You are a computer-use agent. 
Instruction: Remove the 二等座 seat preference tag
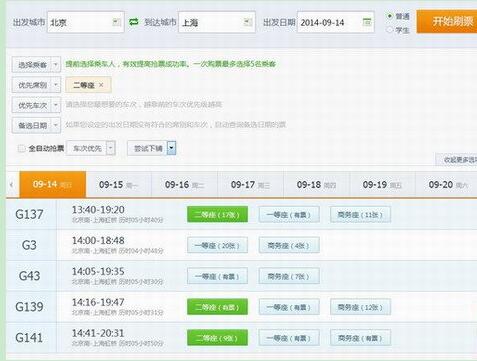(x=101, y=85)
